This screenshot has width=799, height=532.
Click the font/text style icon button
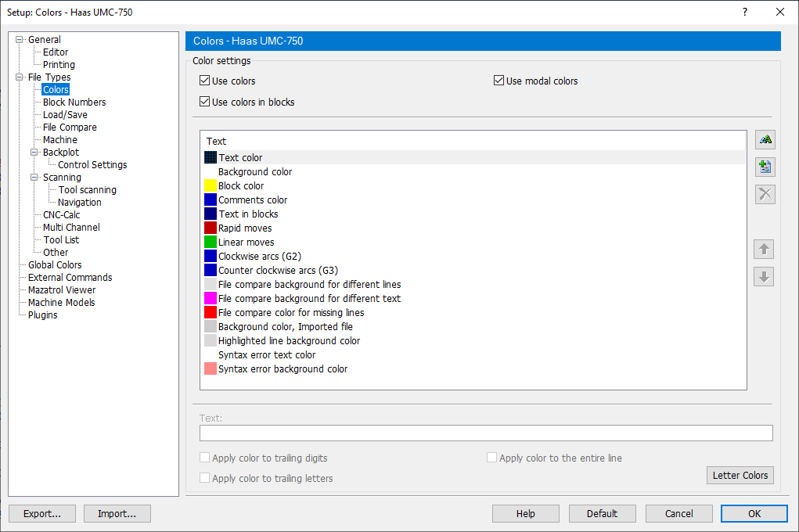pos(765,139)
